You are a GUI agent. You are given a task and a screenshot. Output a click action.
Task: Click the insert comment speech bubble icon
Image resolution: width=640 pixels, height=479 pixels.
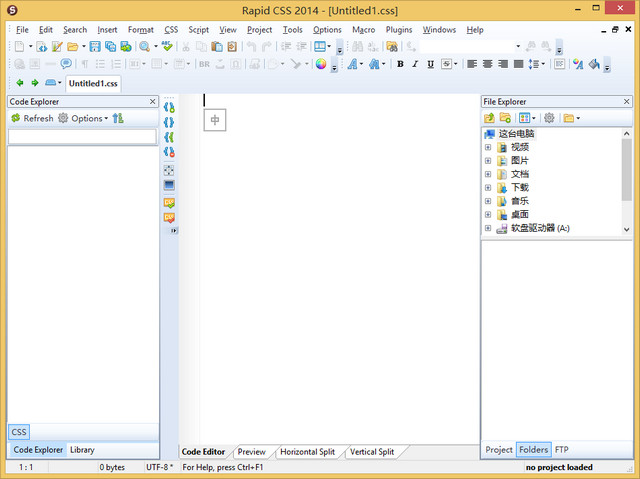(66, 64)
